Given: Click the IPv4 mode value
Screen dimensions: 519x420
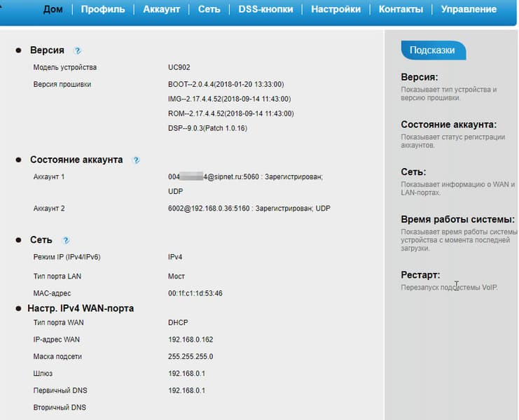Looking at the screenshot, I should 175,257.
